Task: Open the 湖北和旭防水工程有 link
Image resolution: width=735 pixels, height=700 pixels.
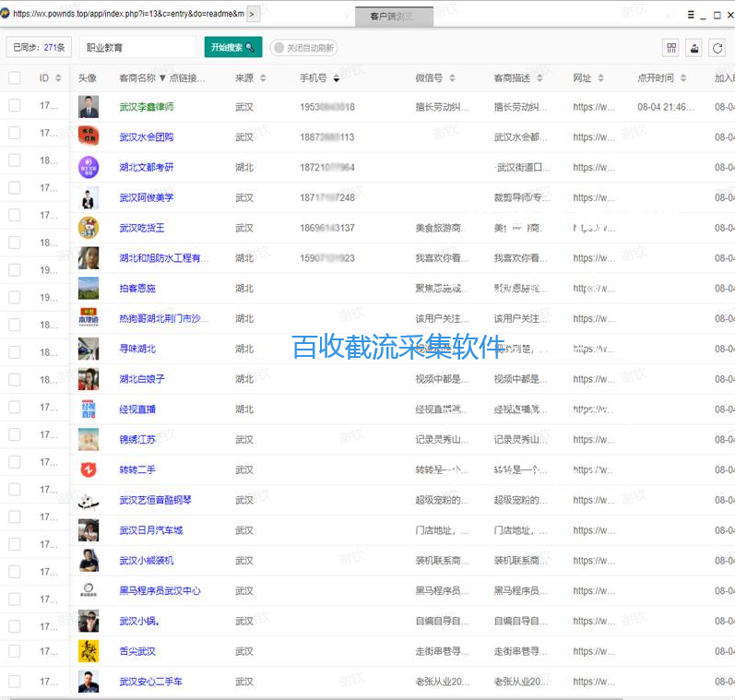Action: pos(163,258)
